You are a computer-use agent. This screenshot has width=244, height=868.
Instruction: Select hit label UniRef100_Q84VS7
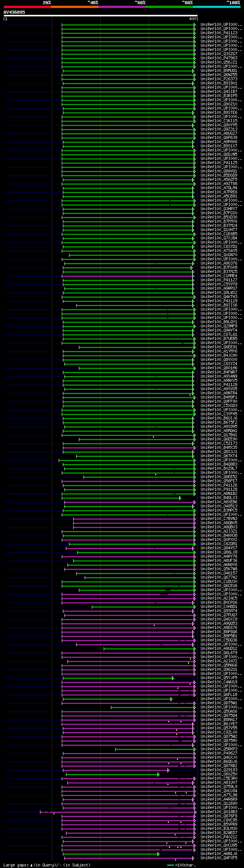[219, 548]
